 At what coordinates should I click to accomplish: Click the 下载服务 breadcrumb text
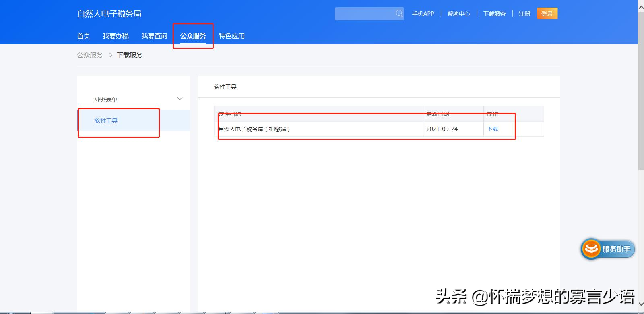click(x=130, y=55)
